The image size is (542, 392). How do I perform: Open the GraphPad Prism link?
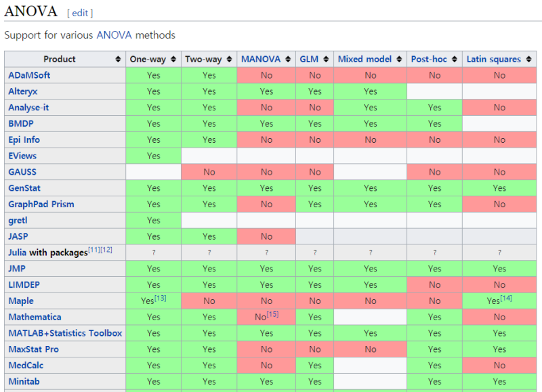(x=41, y=204)
